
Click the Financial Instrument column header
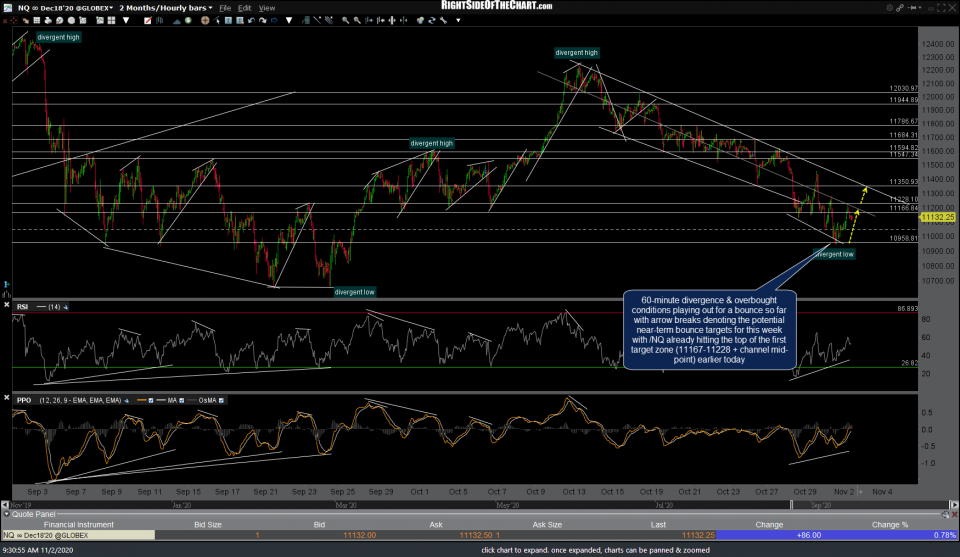coord(78,525)
